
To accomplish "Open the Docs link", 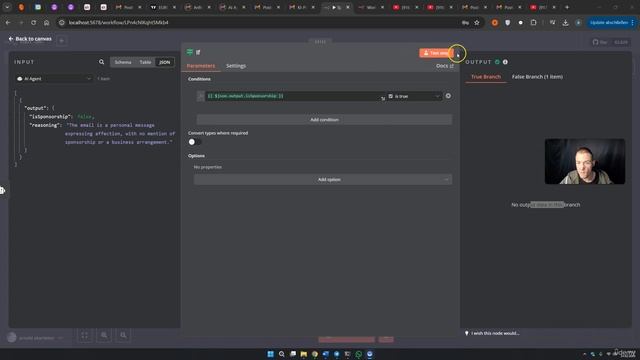I will point(444,66).
